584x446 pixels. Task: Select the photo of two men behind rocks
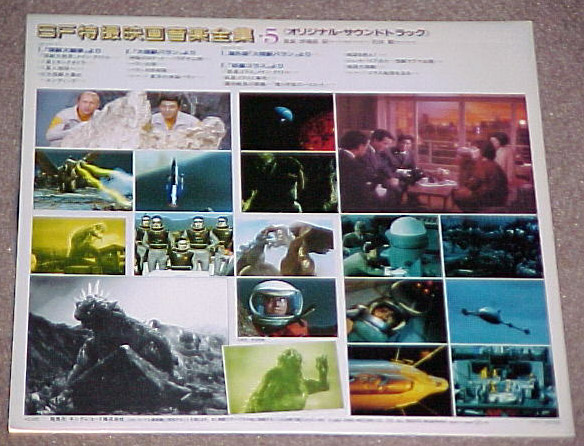(x=133, y=120)
